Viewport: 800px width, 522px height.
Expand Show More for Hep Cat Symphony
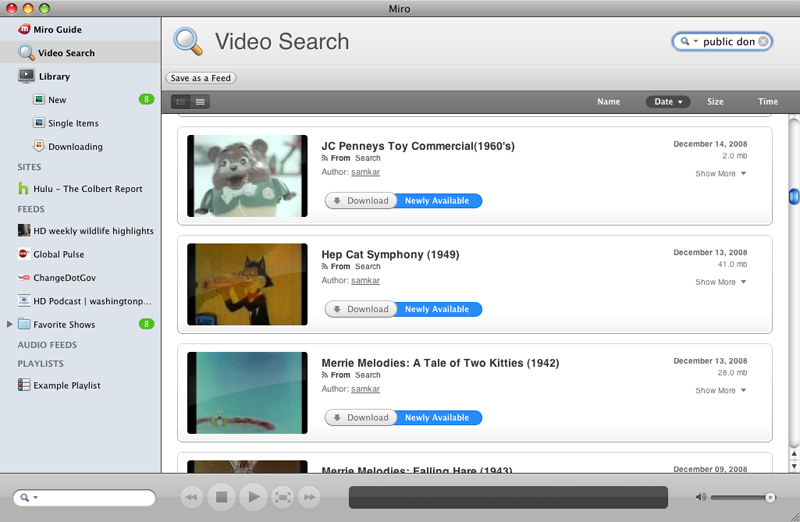pos(720,282)
